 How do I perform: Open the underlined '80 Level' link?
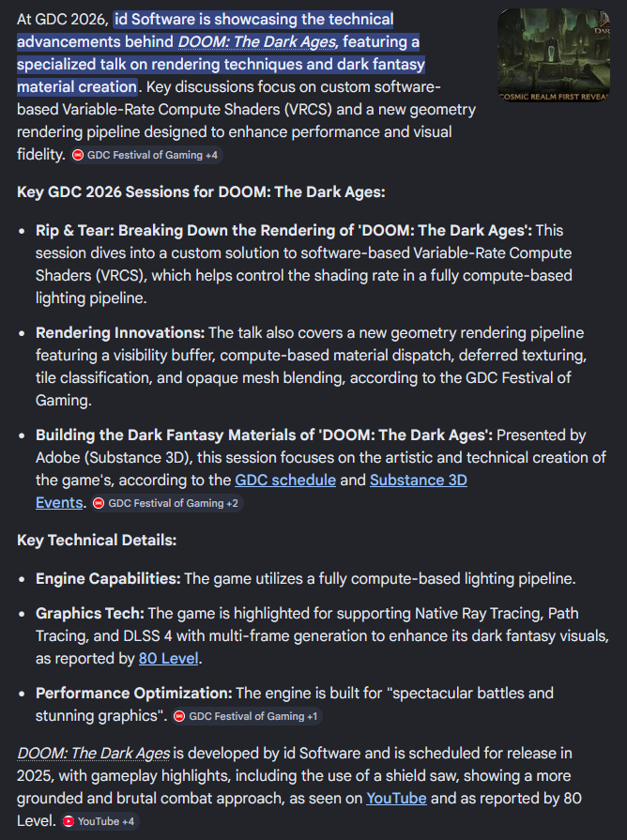click(169, 658)
